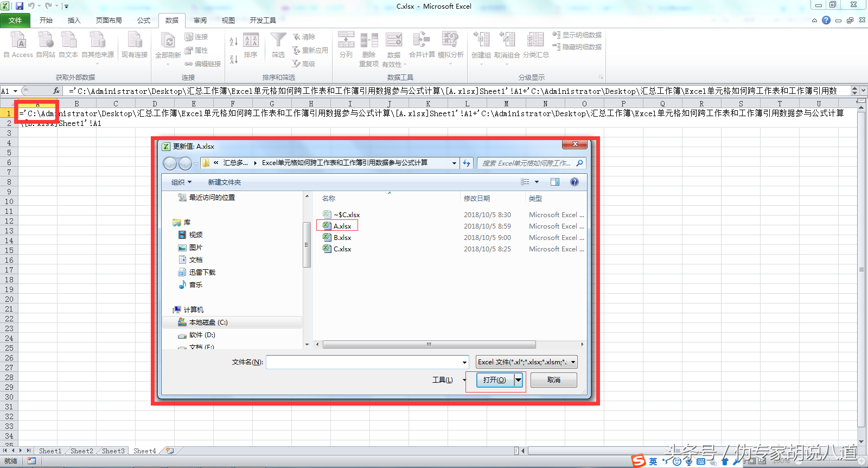The height and width of the screenshot is (468, 868).
Task: Hide detail data (隐藏明细数据)
Action: [x=577, y=47]
